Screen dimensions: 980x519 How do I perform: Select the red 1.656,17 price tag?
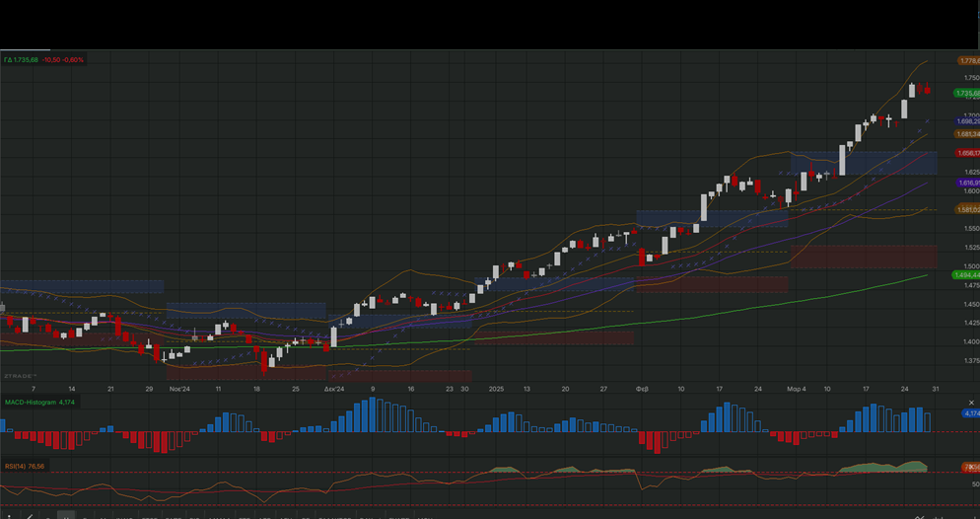[967, 153]
